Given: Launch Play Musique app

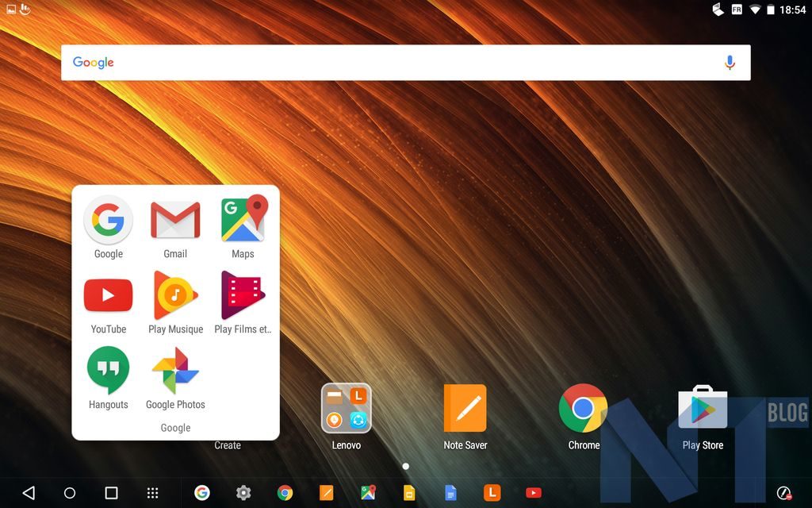Looking at the screenshot, I should (x=175, y=295).
